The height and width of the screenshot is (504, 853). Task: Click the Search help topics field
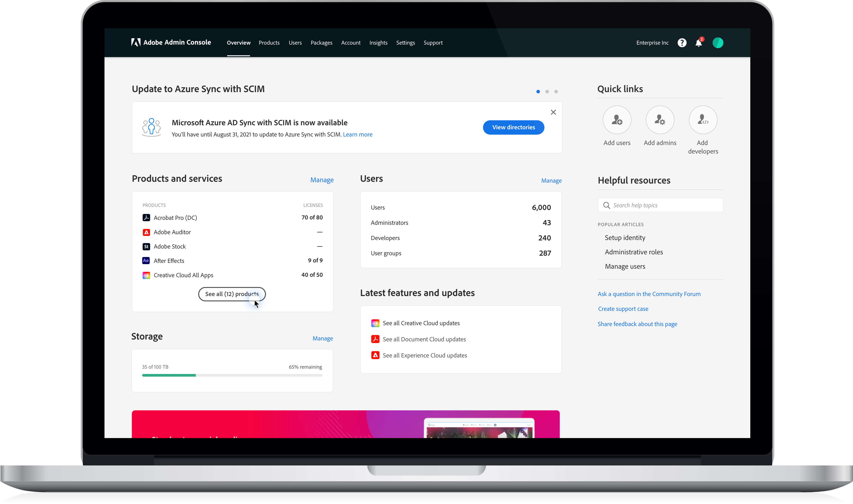pos(660,205)
